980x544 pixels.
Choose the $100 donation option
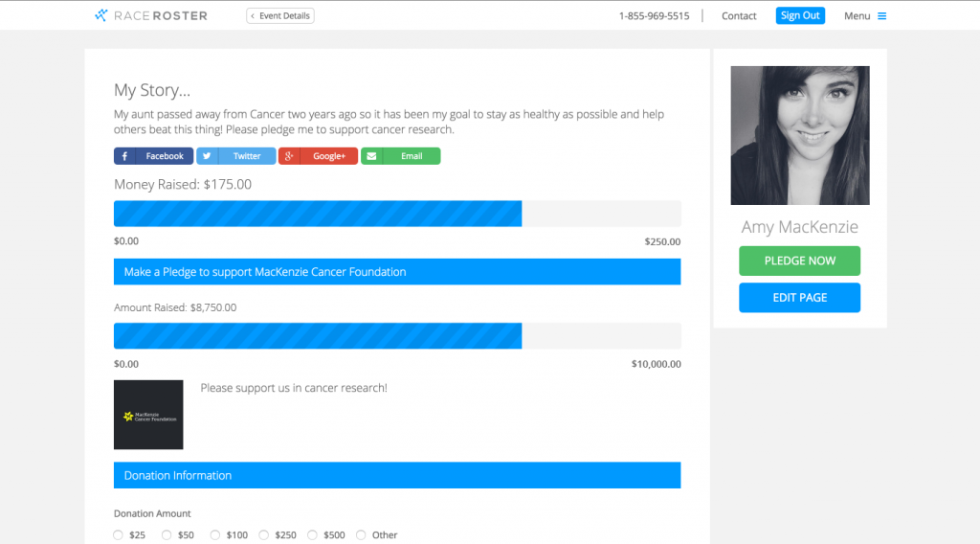[x=215, y=535]
